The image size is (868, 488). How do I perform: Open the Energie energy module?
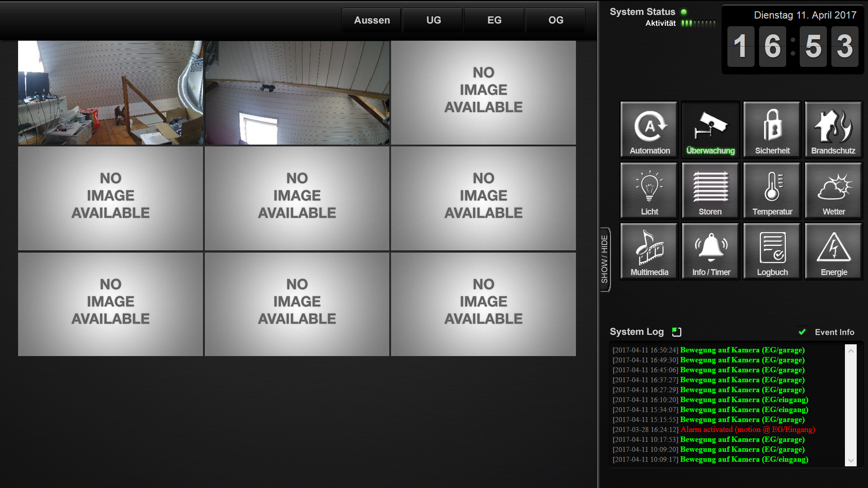pos(834,251)
